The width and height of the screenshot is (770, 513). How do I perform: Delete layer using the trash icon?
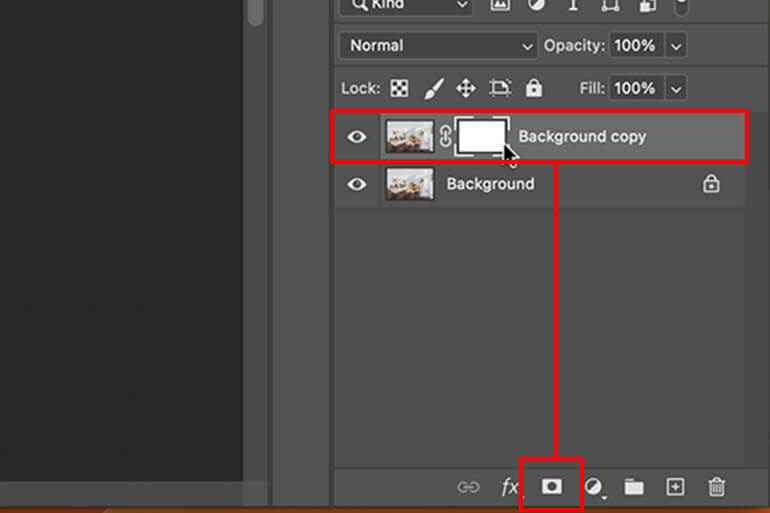(716, 487)
